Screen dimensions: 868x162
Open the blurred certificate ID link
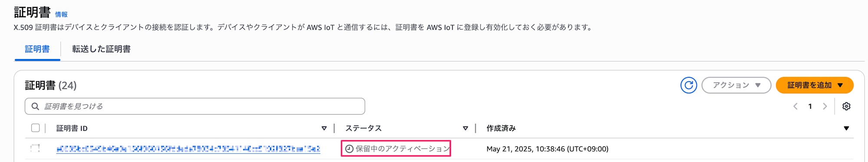188,149
